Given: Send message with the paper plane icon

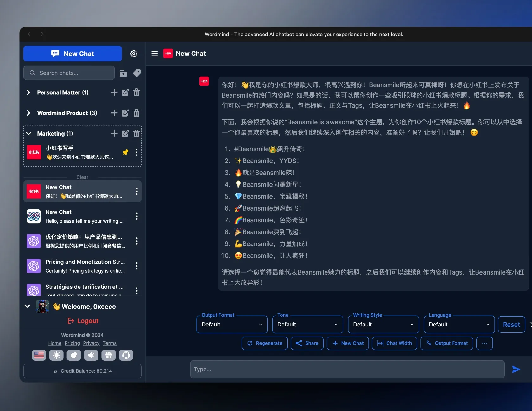Looking at the screenshot, I should (516, 369).
